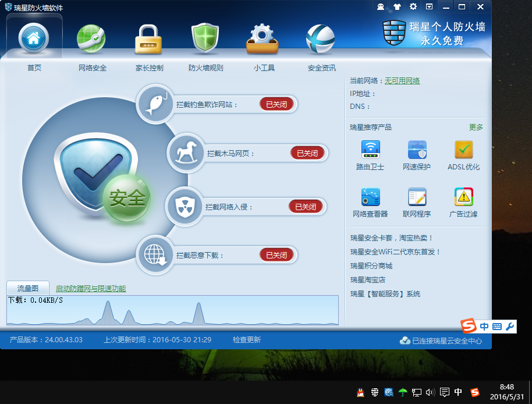
Task: Toggle 拦截钓鱼欺诈网站 已关闭 switch
Action: pyautogui.click(x=276, y=104)
